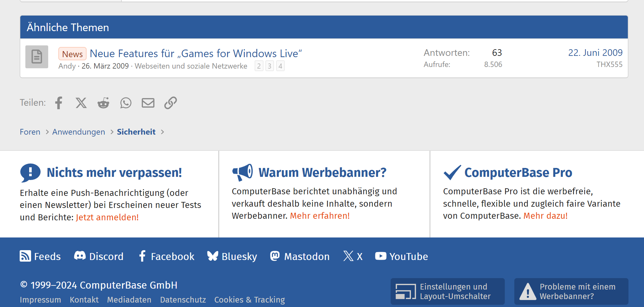Open Kontakt page
Screen dimensions: 644x307
(84, 300)
